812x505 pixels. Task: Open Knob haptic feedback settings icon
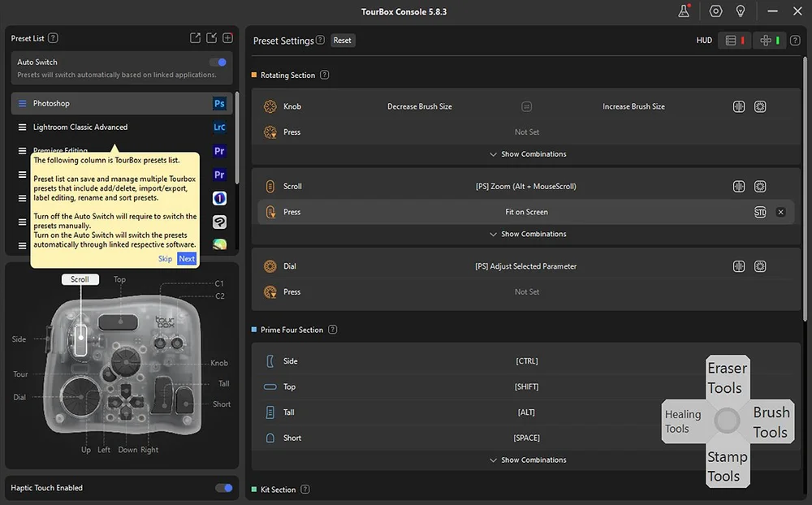(739, 106)
